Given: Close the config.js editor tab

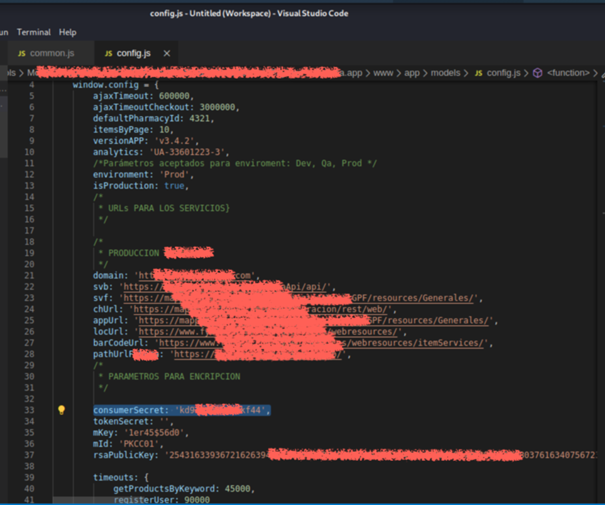Looking at the screenshot, I should tap(167, 53).
